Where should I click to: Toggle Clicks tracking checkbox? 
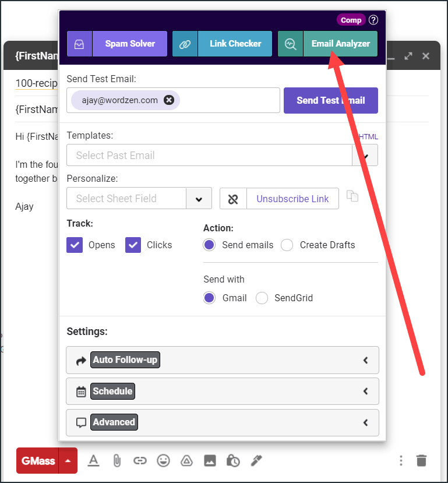(133, 245)
